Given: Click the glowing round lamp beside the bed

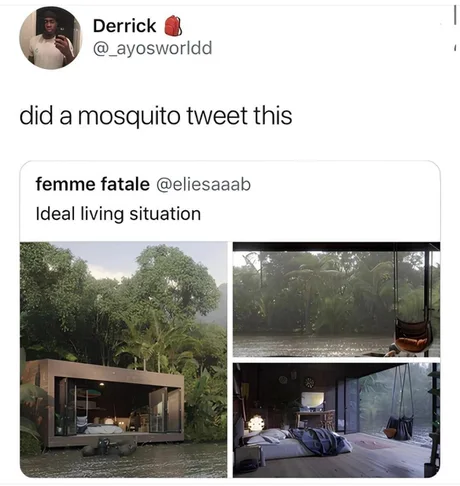Looking at the screenshot, I should 256,423.
